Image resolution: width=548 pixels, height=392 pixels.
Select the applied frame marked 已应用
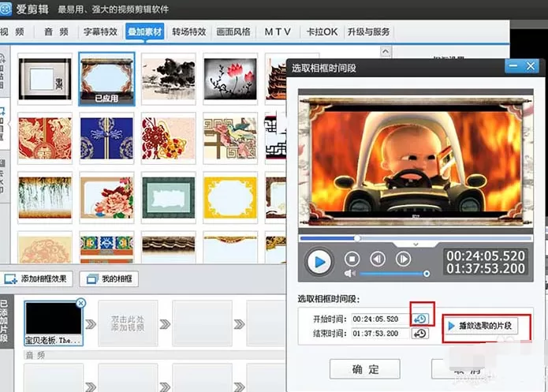[x=106, y=79]
